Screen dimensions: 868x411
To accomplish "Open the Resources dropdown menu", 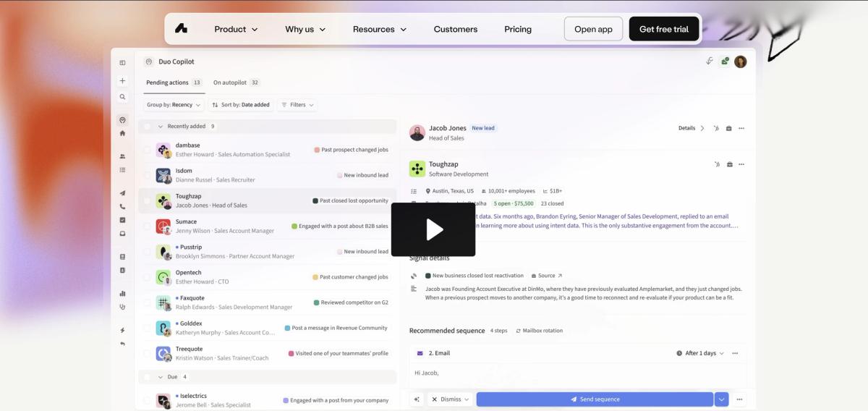I will click(380, 29).
